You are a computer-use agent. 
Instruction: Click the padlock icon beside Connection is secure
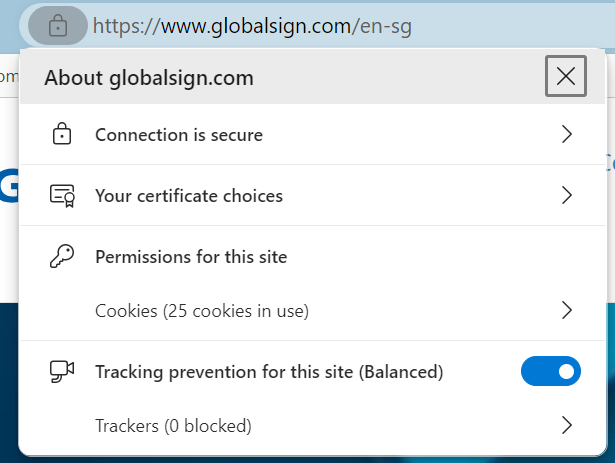(62, 134)
